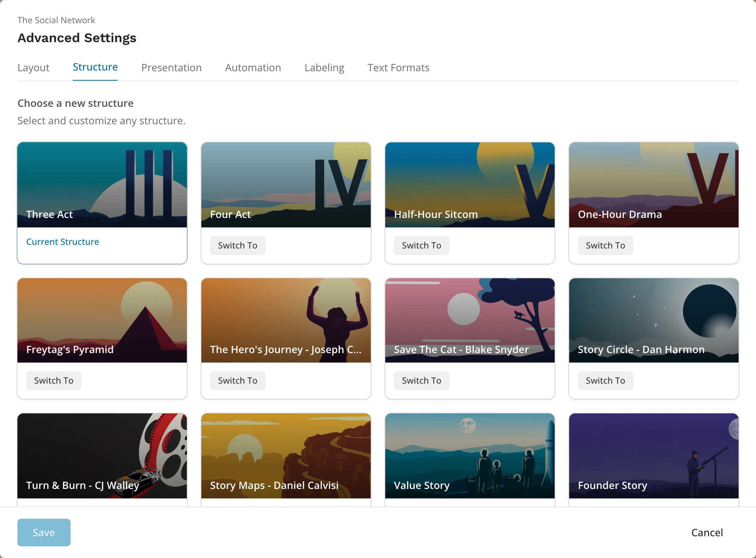Screen dimensions: 756x558
Task: Select the Half-Hour Sitcom thumbnail
Action: coord(470,185)
